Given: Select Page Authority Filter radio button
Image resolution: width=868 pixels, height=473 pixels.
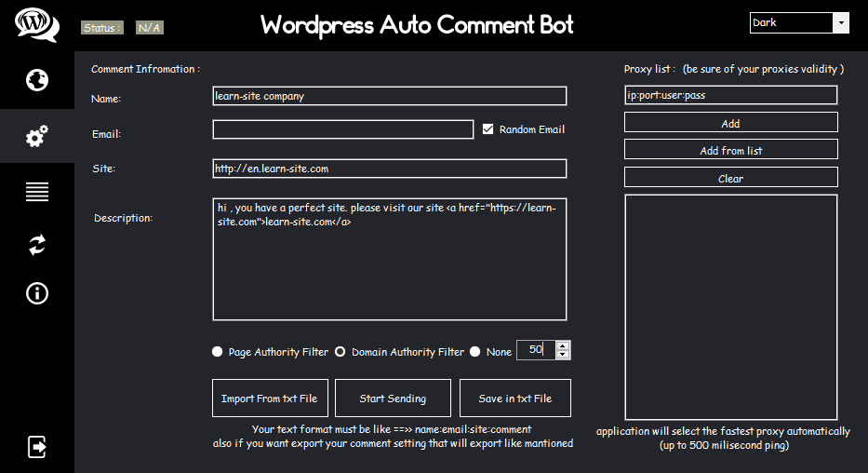Looking at the screenshot, I should 218,352.
